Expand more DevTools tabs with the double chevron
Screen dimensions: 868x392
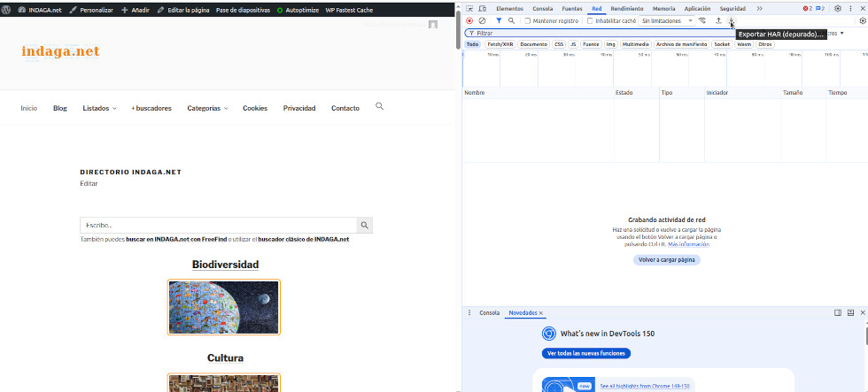(x=759, y=9)
